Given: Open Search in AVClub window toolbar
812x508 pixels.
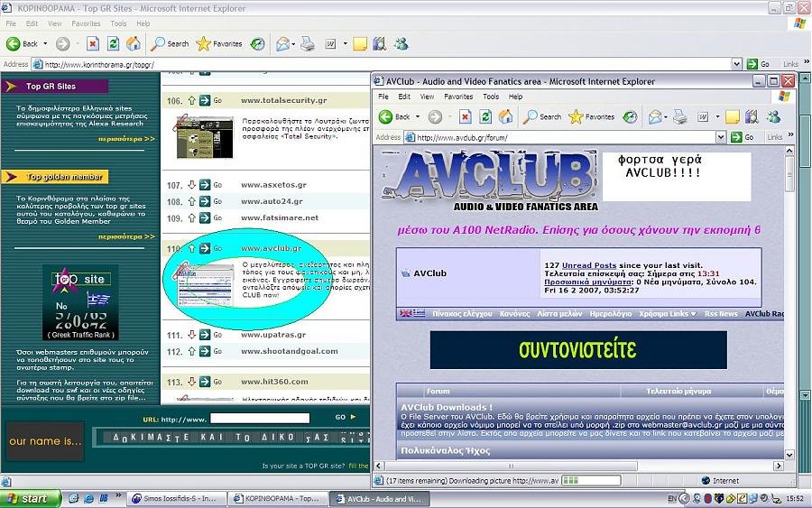Looking at the screenshot, I should [x=542, y=117].
